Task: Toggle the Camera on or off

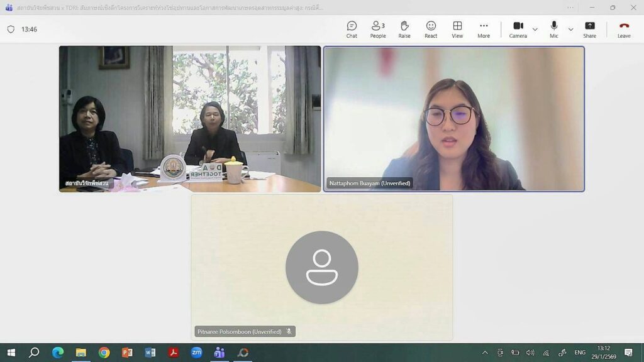Action: 518,29
